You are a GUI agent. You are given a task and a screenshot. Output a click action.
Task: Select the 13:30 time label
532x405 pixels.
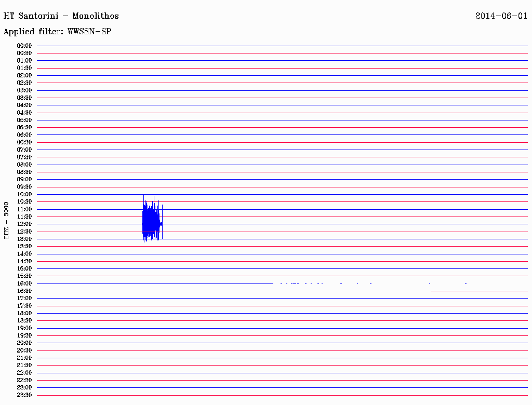click(24, 247)
